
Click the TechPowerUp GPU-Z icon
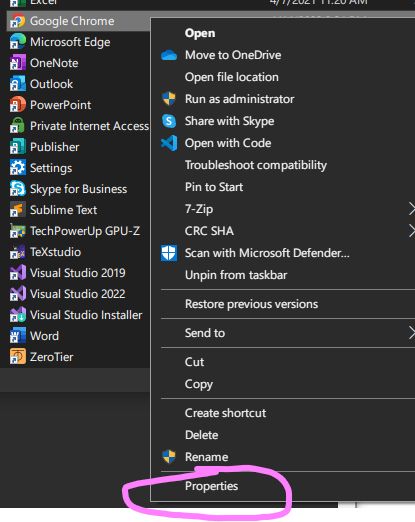(18, 231)
